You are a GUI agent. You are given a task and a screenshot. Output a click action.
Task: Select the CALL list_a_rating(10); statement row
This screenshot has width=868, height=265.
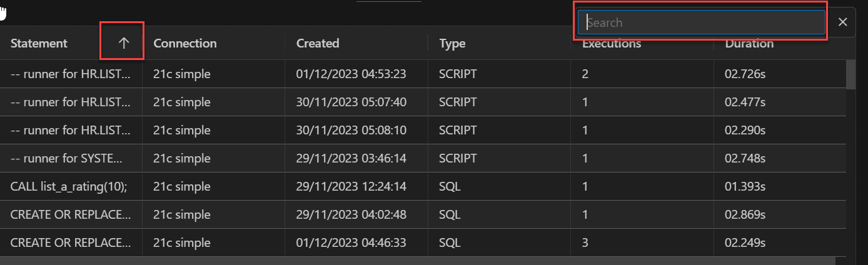pos(69,187)
